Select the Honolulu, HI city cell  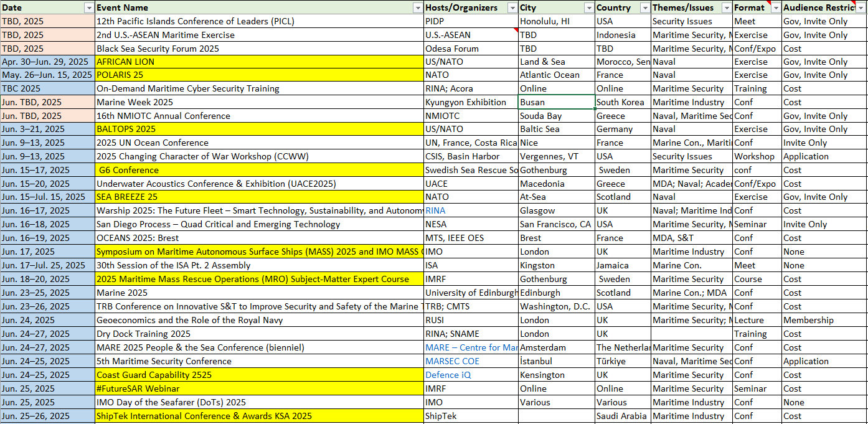pyautogui.click(x=557, y=21)
